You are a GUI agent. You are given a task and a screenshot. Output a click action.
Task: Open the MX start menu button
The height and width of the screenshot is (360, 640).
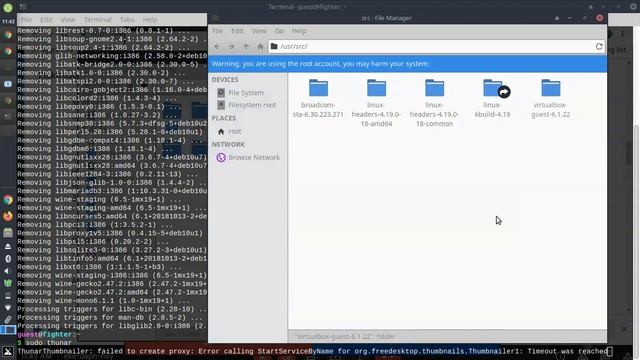[8, 351]
